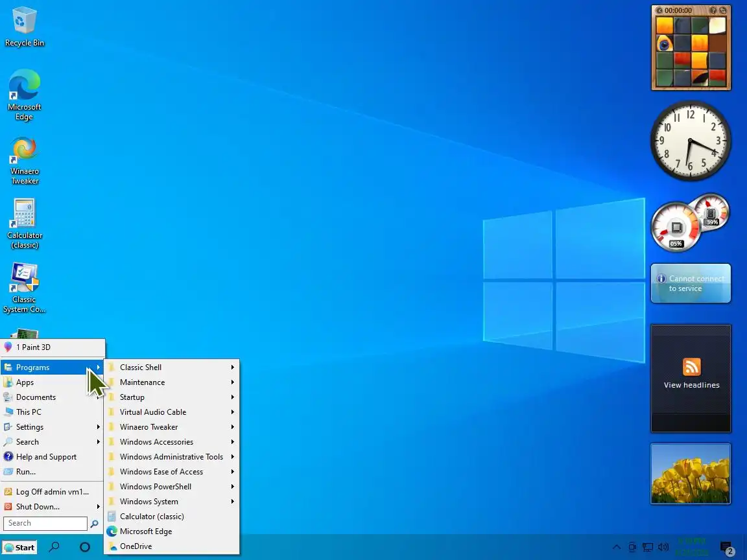Click the Meet Now camera tray icon
This screenshot has height=560, width=747.
(632, 547)
